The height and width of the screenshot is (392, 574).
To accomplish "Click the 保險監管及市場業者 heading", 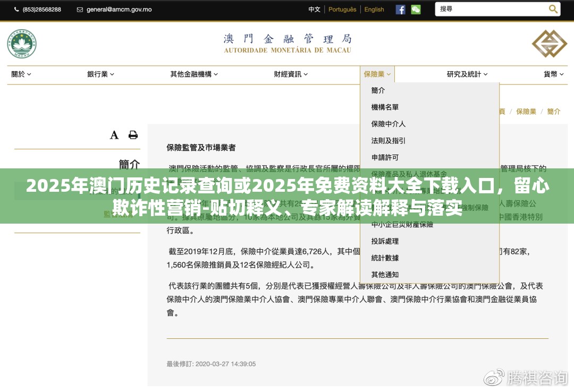I will (x=201, y=148).
